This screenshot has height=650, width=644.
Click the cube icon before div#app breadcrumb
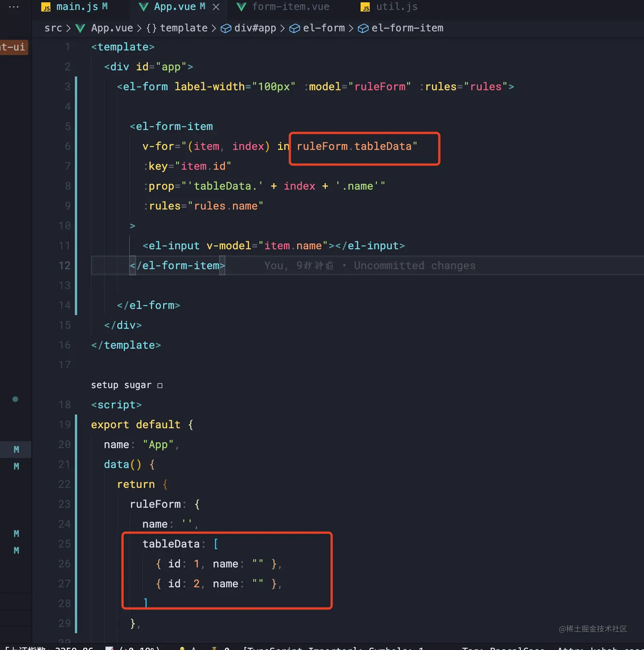point(226,29)
